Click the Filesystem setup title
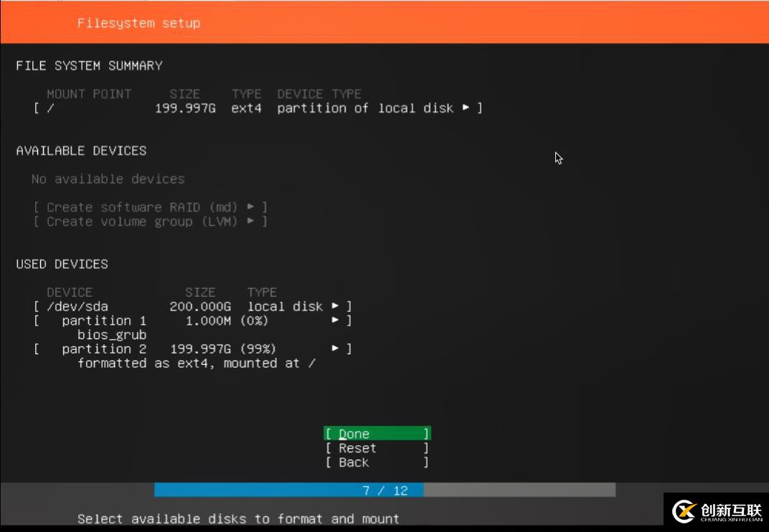769x532 pixels. (x=138, y=23)
